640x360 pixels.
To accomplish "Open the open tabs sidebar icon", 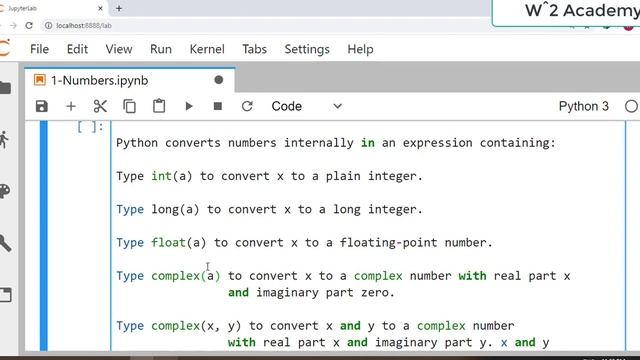I will tap(5, 295).
